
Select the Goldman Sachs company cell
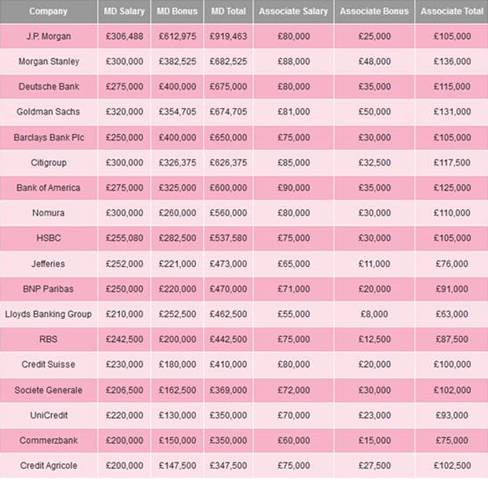(48, 112)
